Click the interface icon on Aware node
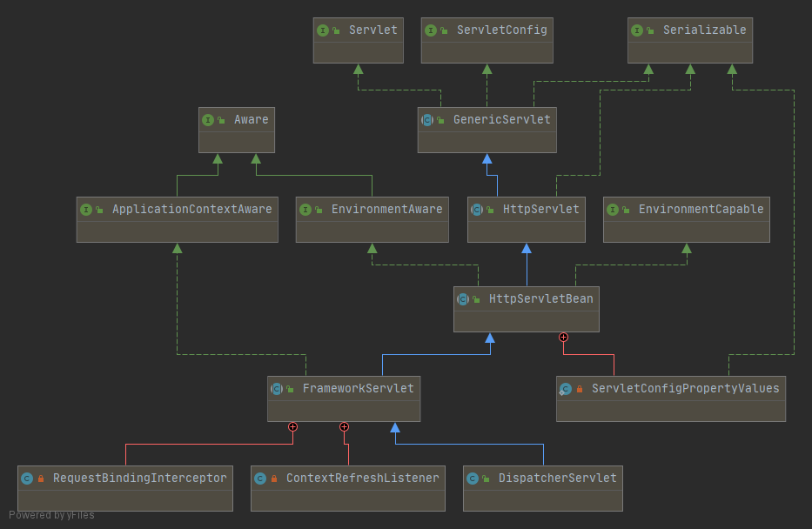 (208, 120)
